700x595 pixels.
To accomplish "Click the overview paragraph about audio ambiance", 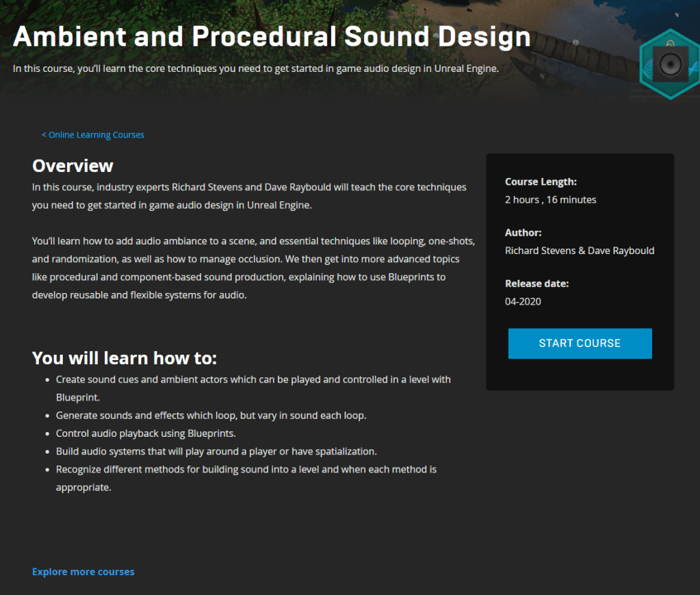I will [253, 268].
